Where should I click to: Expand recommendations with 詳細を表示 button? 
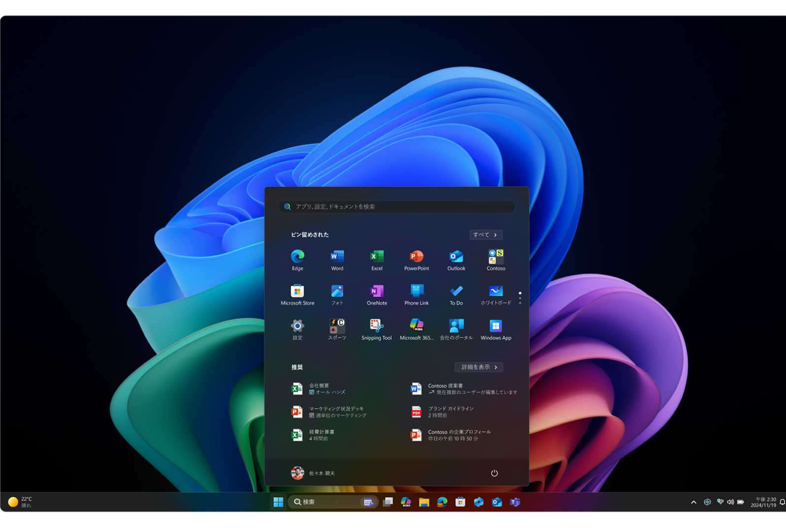[x=479, y=367]
